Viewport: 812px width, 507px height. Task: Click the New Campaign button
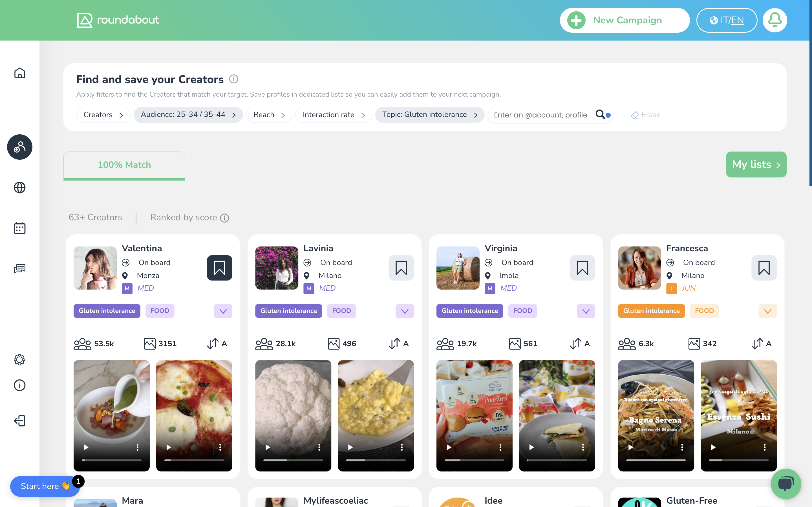(x=625, y=20)
